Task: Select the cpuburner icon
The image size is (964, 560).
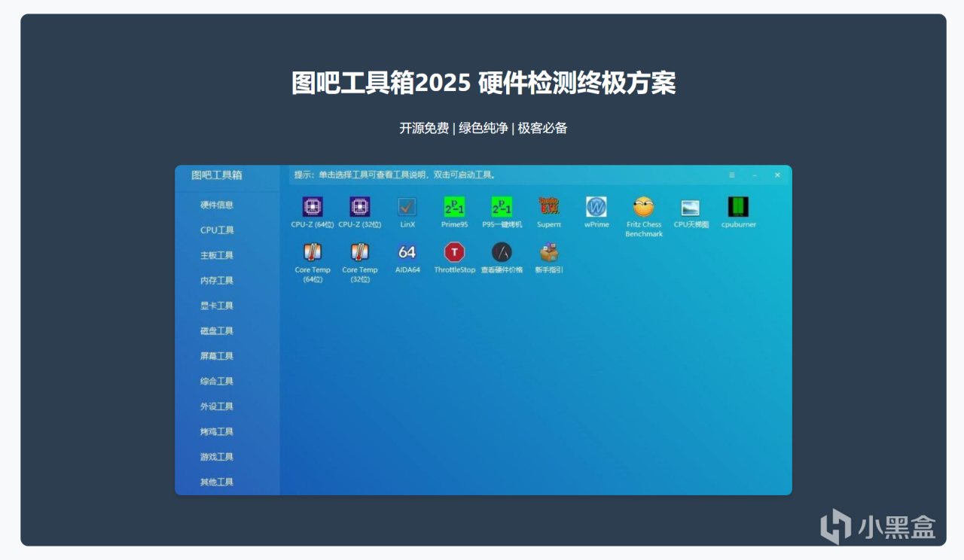Action: point(738,207)
